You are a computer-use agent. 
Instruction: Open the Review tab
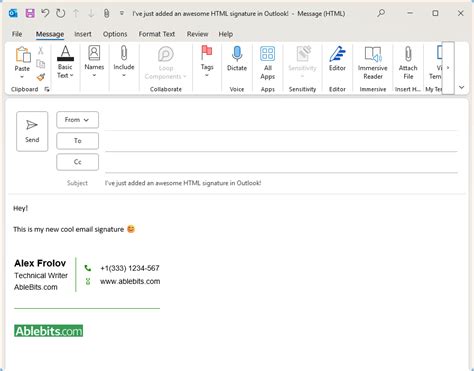point(197,34)
